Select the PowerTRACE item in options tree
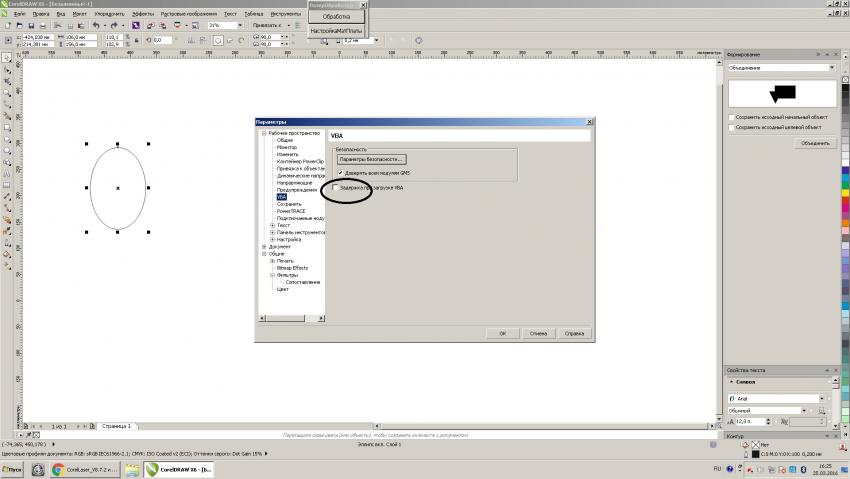Viewport: 850px width, 479px height. tap(291, 211)
